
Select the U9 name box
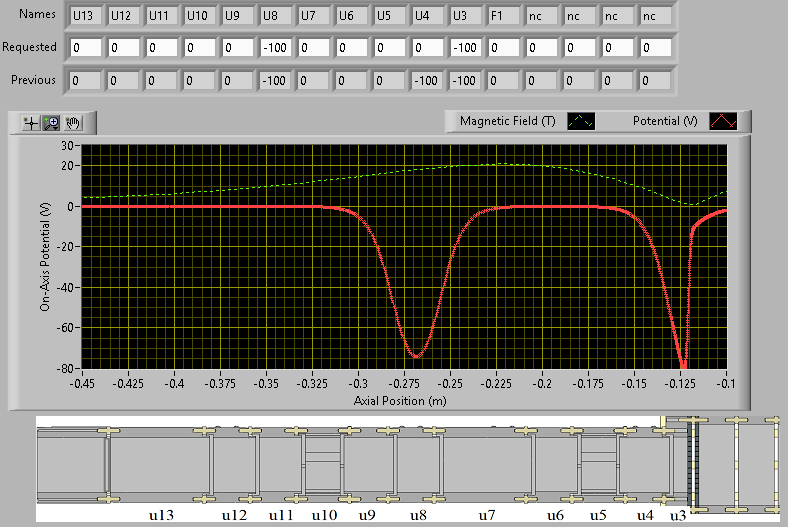pyautogui.click(x=238, y=16)
